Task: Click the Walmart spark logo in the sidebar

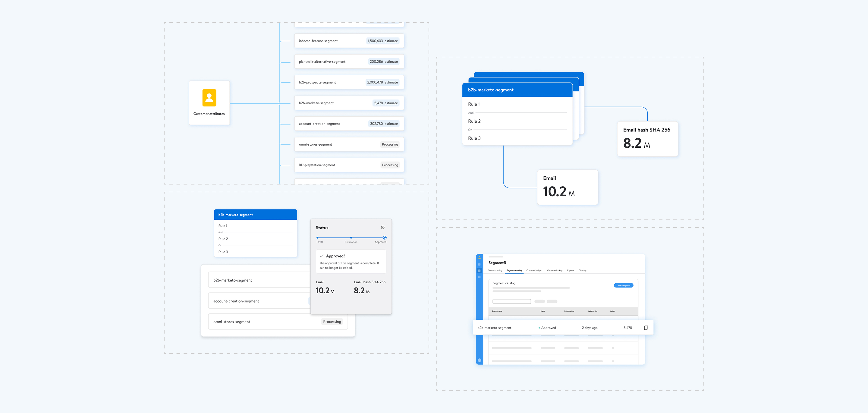Action: [479, 257]
